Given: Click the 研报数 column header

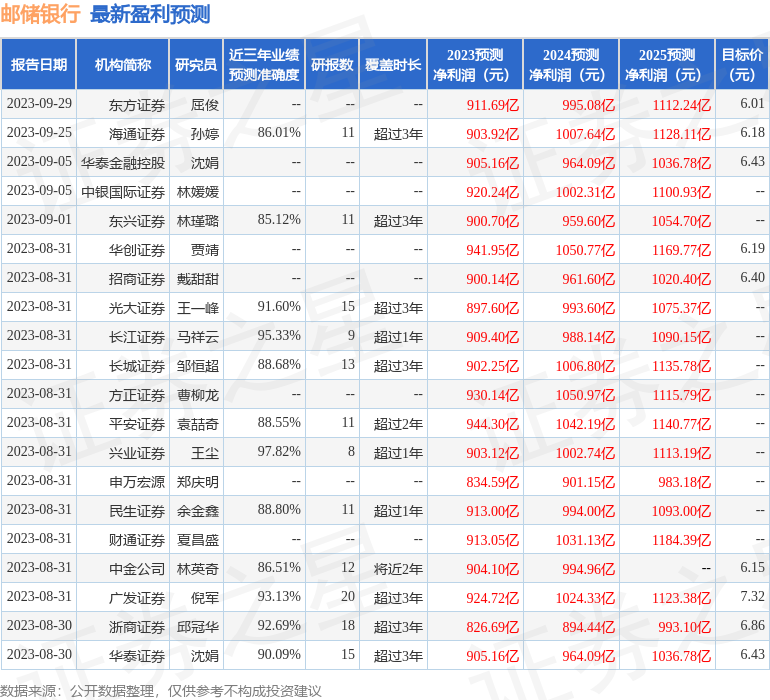Looking at the screenshot, I should [332, 64].
